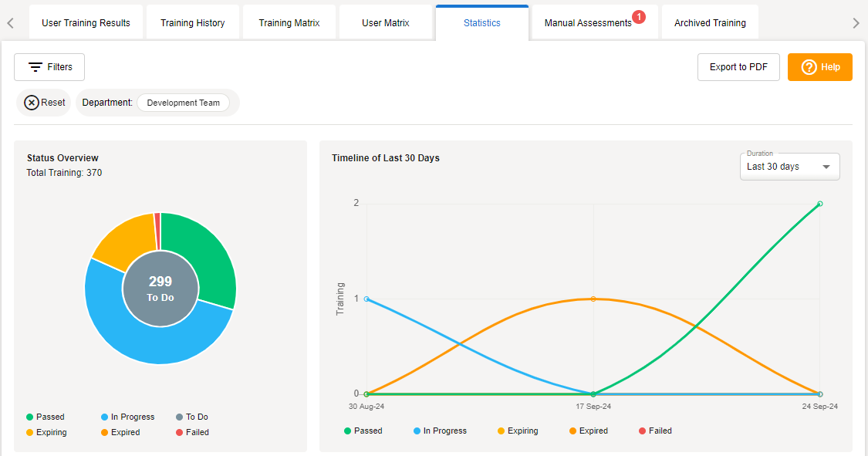Click the Duration dropdown arrow
Screen dimensions: 868x456
[826, 167]
